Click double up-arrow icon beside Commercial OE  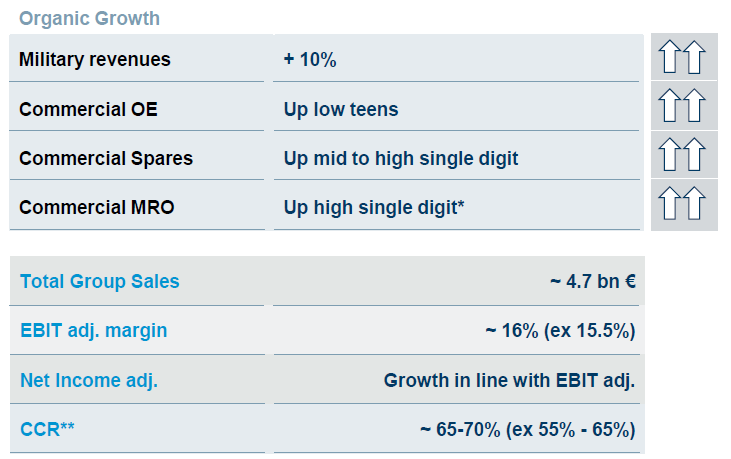(682, 105)
